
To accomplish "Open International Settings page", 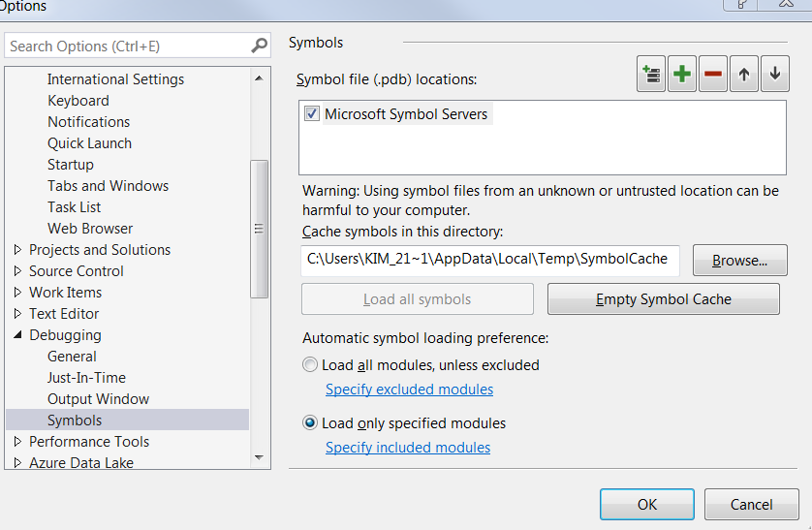I will (115, 79).
